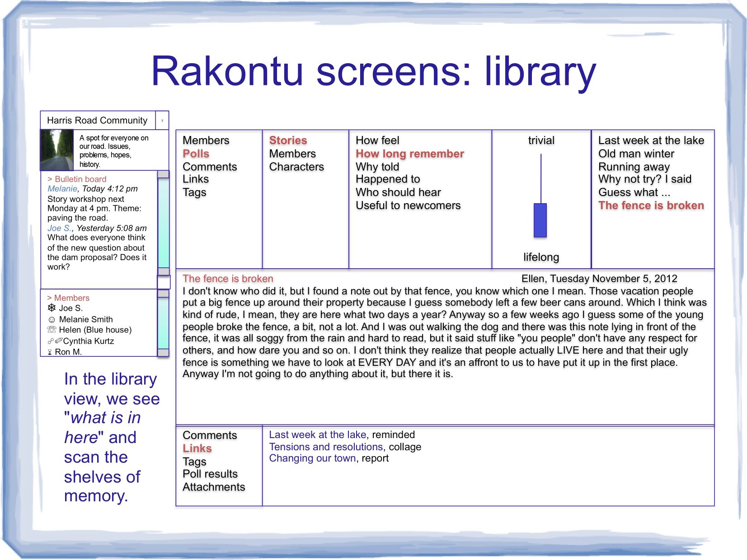
Task: Click bulletin board scrollbar up button
Action: tap(163, 174)
